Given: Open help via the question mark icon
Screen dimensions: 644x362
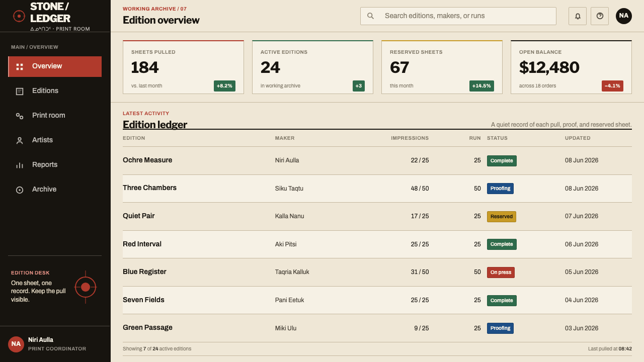Looking at the screenshot, I should click(x=600, y=16).
